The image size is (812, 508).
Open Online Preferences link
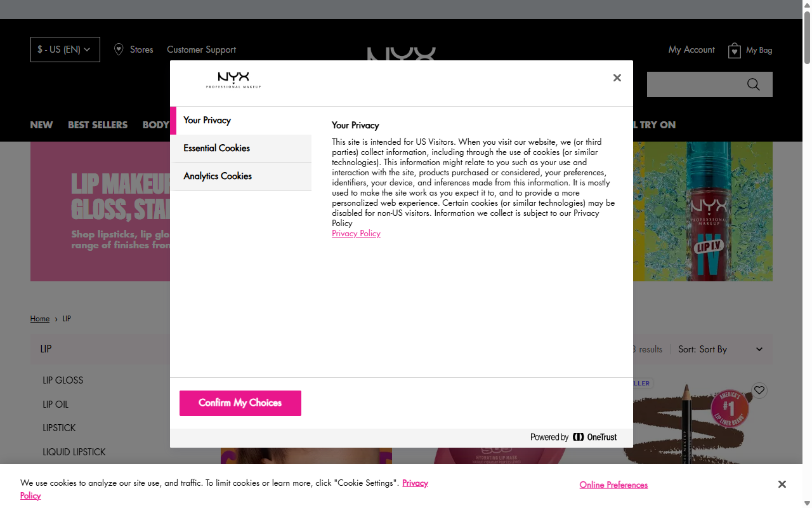pos(613,485)
